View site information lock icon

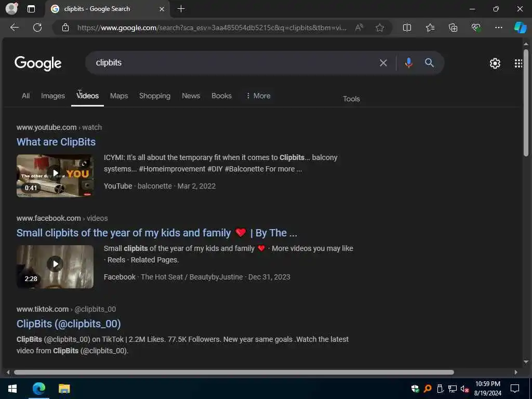pos(65,28)
